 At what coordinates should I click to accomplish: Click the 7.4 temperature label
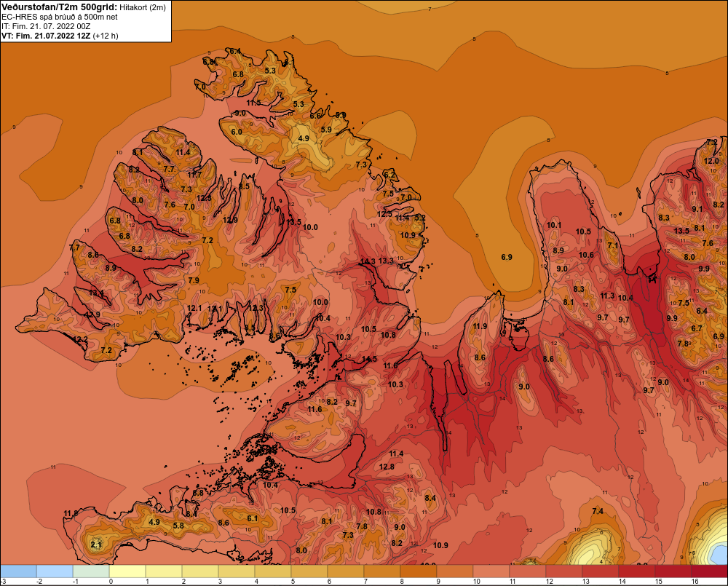(x=598, y=511)
